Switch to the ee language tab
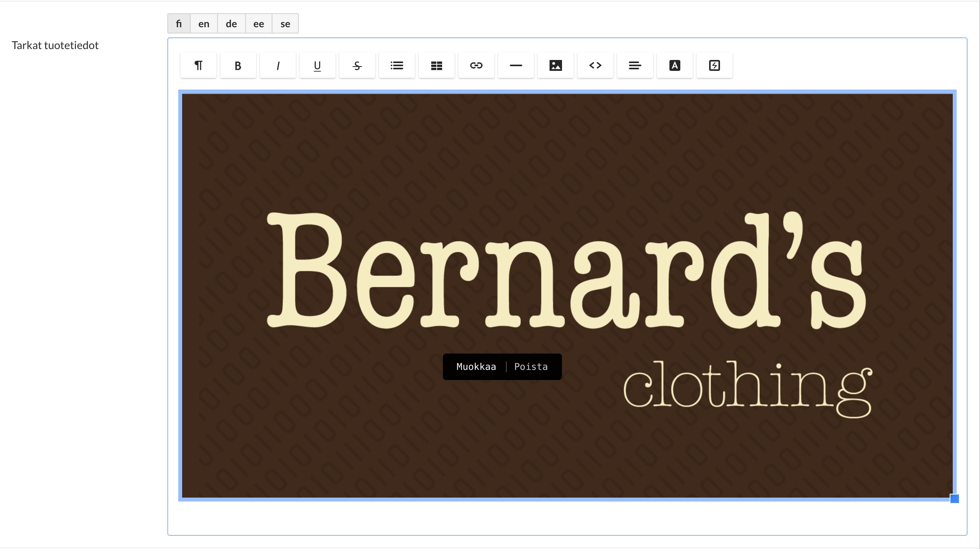 pyautogui.click(x=259, y=24)
